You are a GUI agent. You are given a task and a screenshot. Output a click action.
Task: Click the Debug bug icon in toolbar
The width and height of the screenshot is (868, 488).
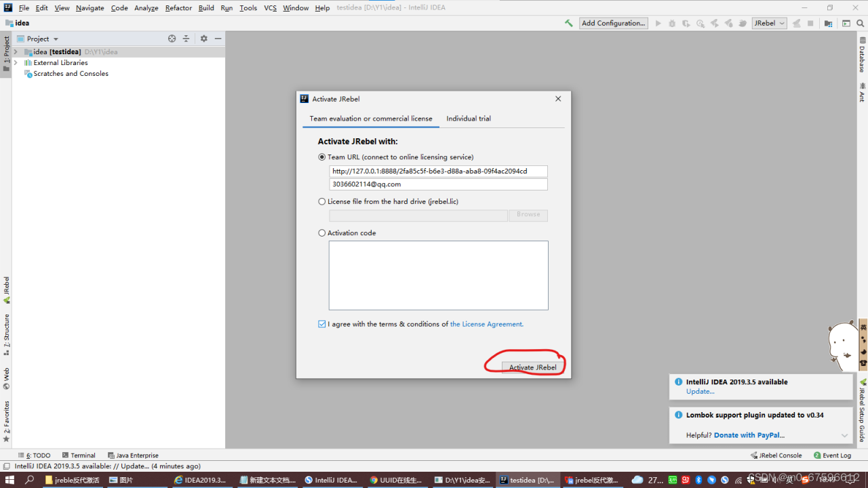tap(672, 23)
